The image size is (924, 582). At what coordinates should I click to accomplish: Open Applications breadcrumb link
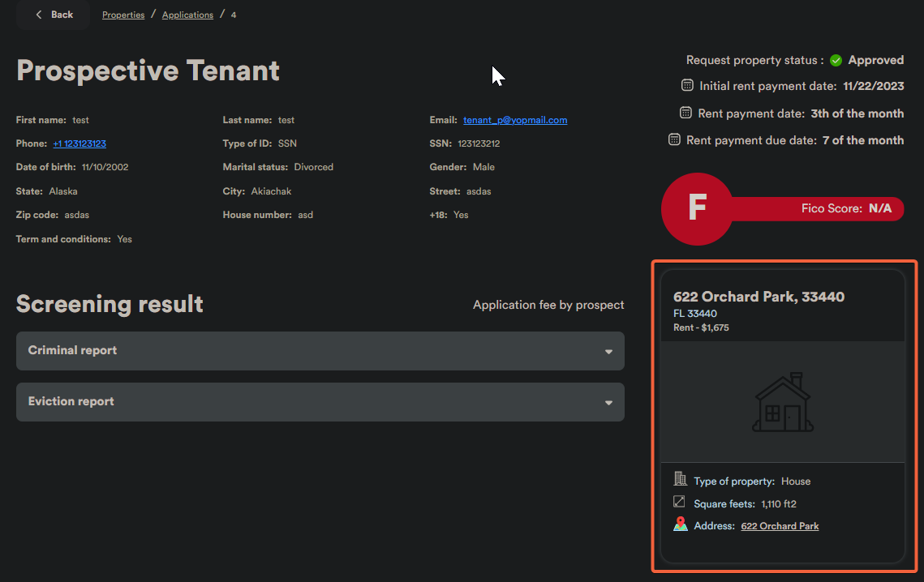point(187,15)
